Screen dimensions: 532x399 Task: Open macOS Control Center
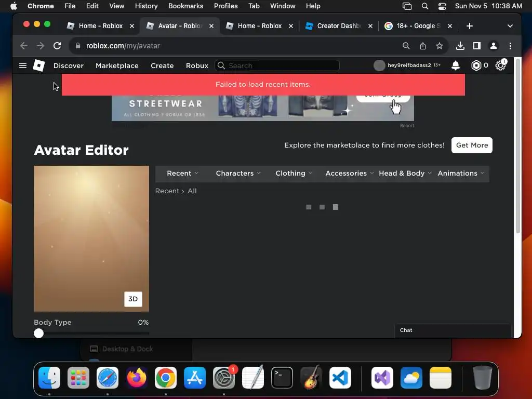point(442,6)
